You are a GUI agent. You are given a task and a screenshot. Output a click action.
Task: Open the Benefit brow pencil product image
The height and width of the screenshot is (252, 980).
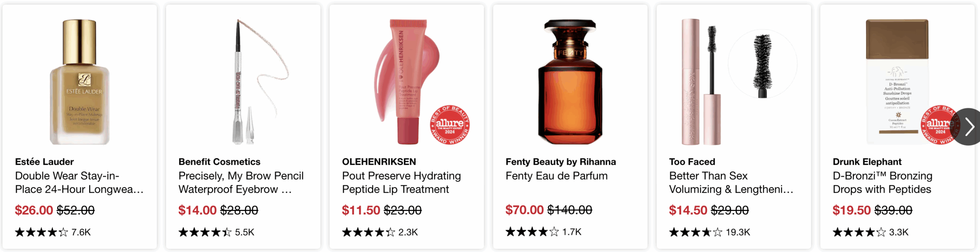[x=243, y=82]
